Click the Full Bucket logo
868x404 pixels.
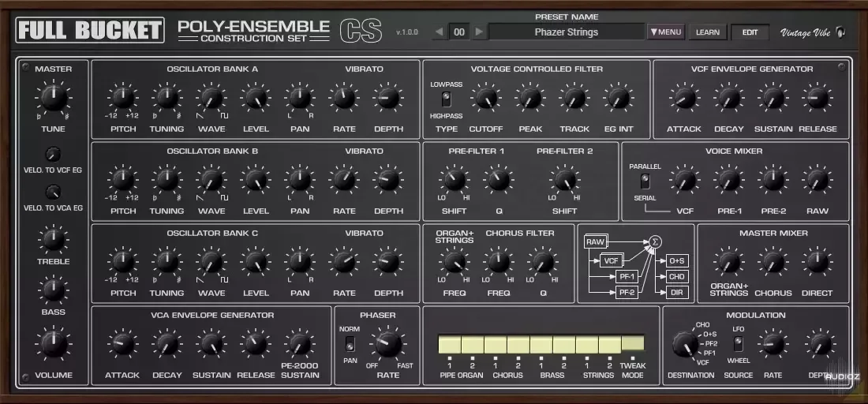[90, 31]
